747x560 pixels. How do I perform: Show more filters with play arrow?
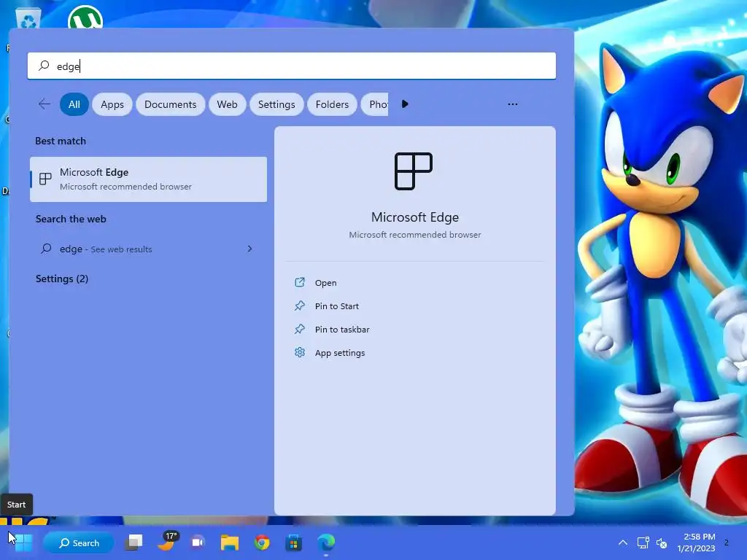pyautogui.click(x=405, y=104)
